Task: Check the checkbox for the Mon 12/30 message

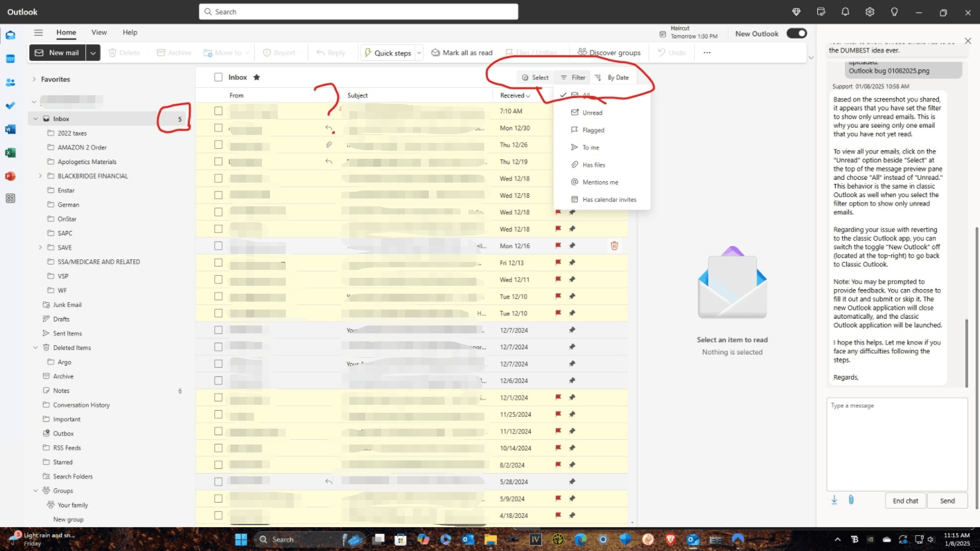Action: (218, 128)
